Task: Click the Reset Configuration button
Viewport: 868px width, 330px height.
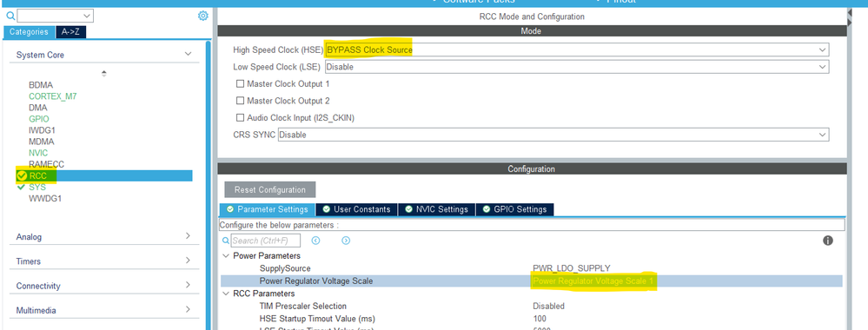Action: 269,189
